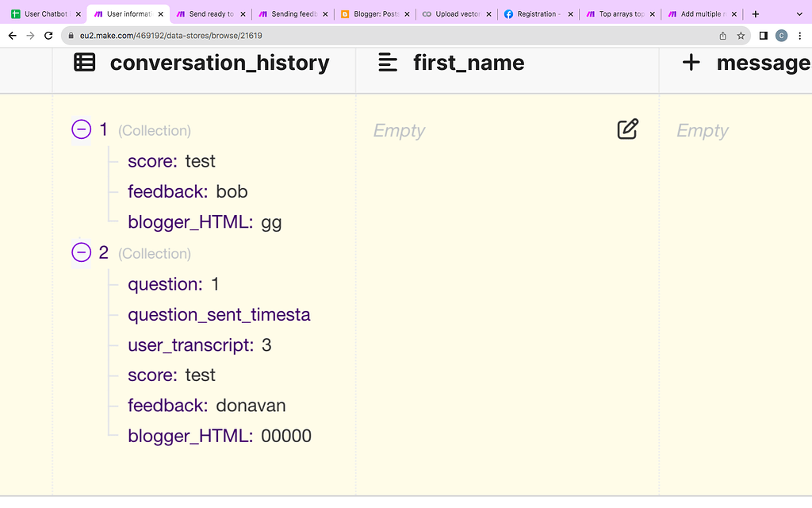Image resolution: width=812 pixels, height=508 pixels.
Task: Switch to the User Chatbot sheets tab
Action: pos(44,13)
